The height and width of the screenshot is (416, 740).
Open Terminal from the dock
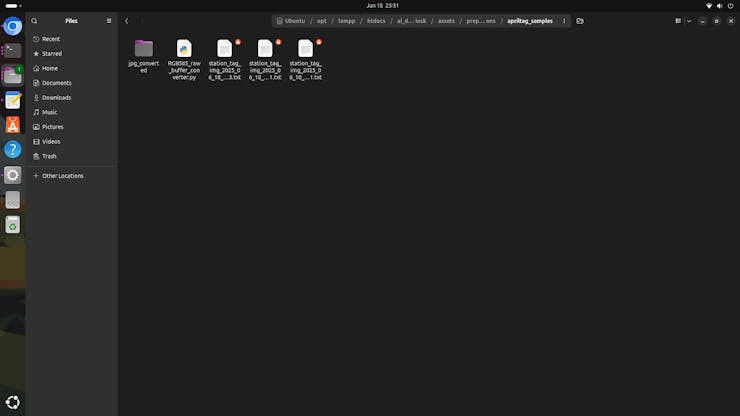tap(13, 51)
